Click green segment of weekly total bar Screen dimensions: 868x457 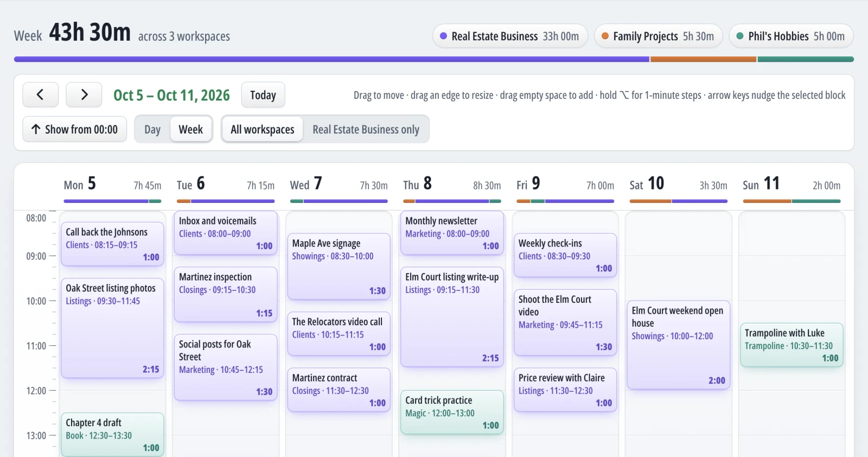coord(806,59)
